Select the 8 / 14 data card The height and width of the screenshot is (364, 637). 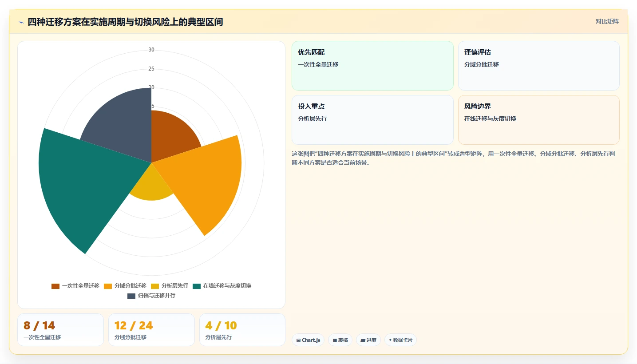click(60, 330)
